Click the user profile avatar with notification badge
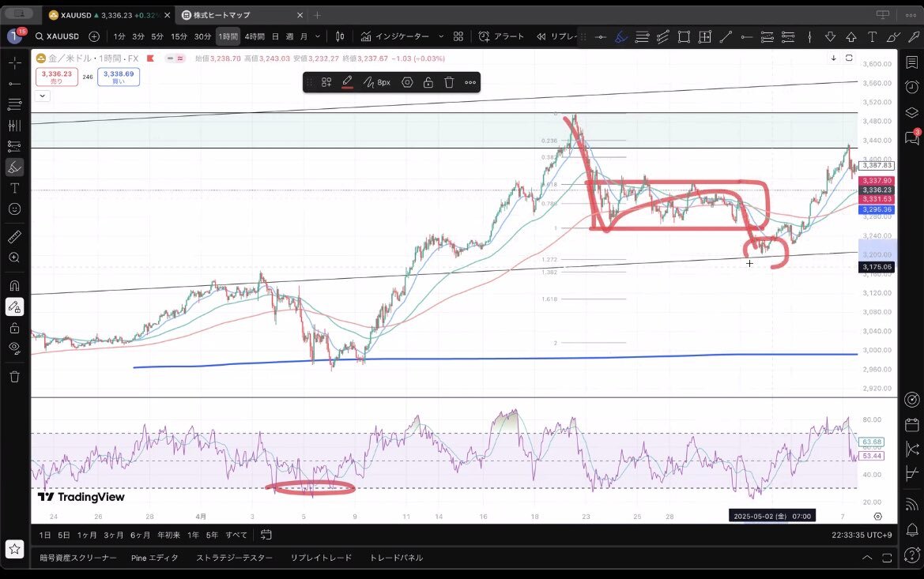The width and height of the screenshot is (924, 579). tap(15, 36)
